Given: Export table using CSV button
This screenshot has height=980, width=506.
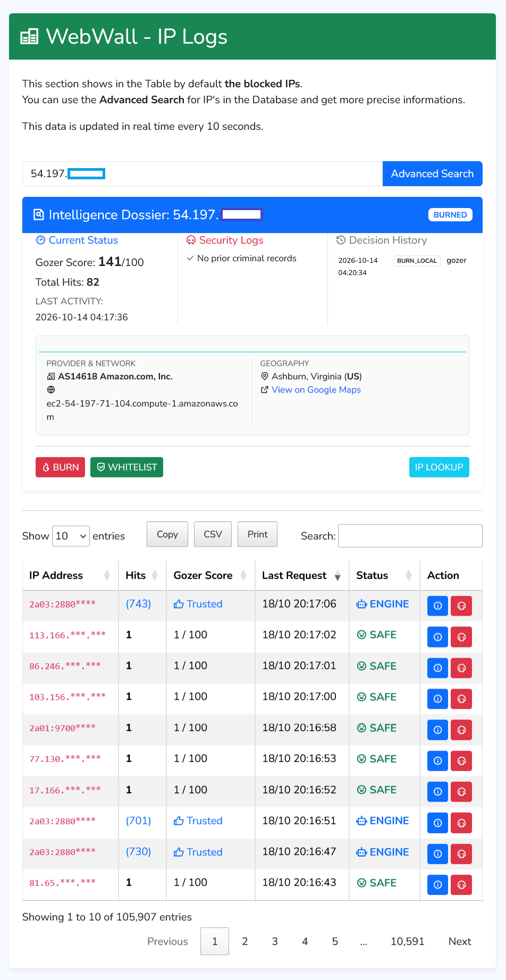Looking at the screenshot, I should (x=213, y=534).
